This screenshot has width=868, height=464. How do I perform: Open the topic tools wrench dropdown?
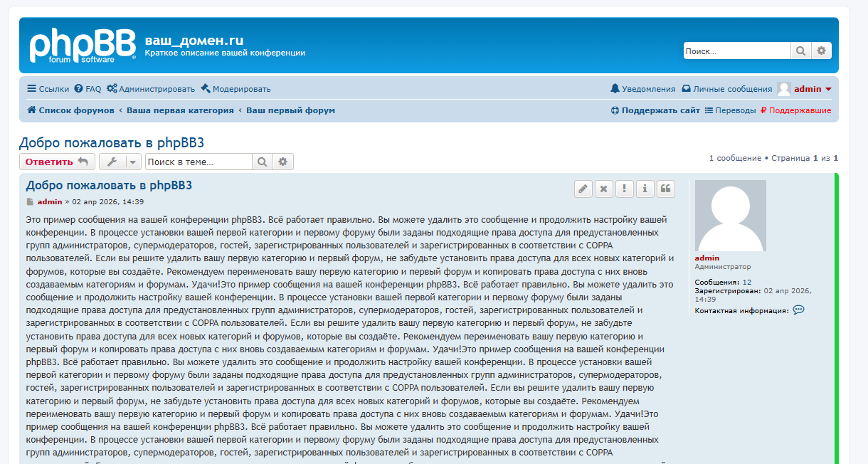(120, 162)
